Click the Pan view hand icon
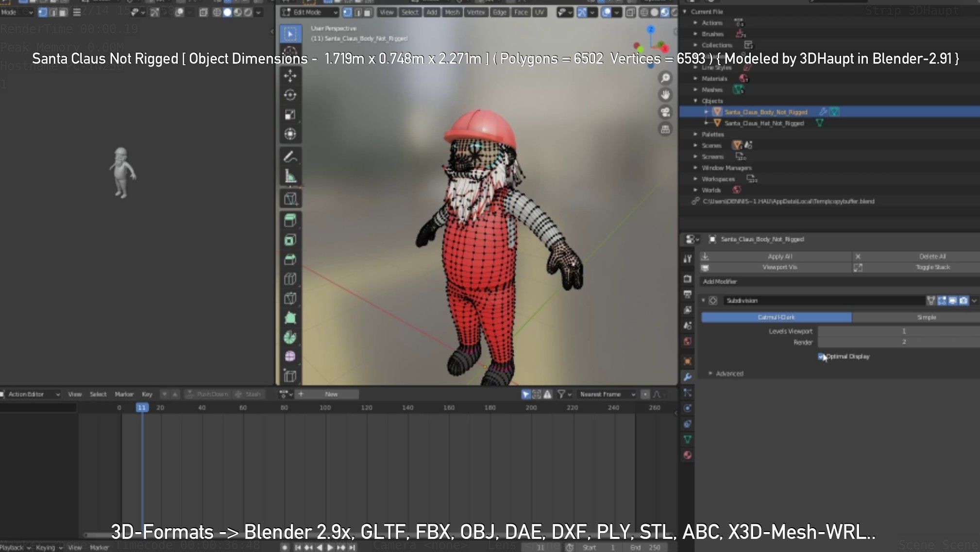980x552 pixels. [665, 95]
